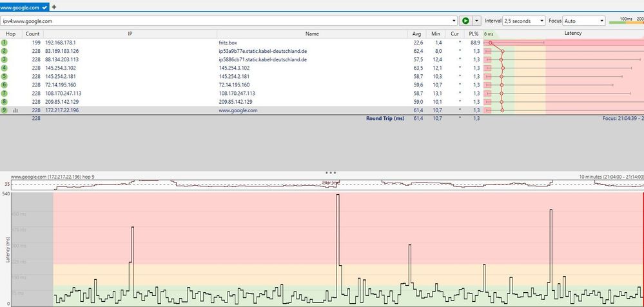Screen dimensions: 644x307
Task: Select IP 192.168.178.1 cell
Action: coord(61,43)
